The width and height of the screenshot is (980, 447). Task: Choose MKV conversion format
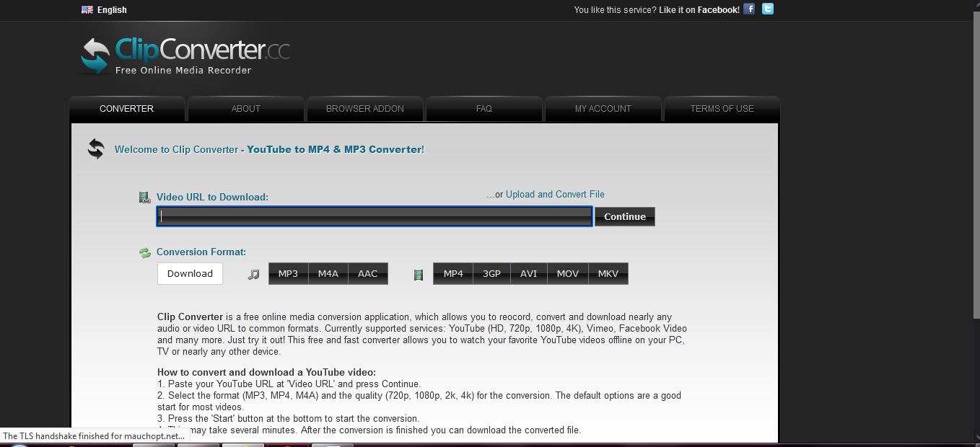coord(608,274)
